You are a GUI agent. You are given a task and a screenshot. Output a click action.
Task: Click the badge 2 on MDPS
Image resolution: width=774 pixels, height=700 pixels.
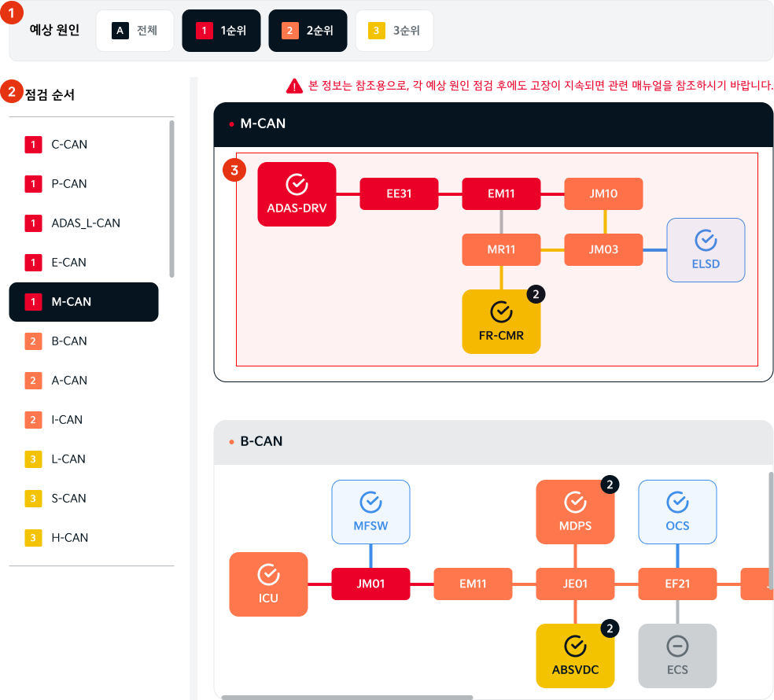pyautogui.click(x=610, y=484)
